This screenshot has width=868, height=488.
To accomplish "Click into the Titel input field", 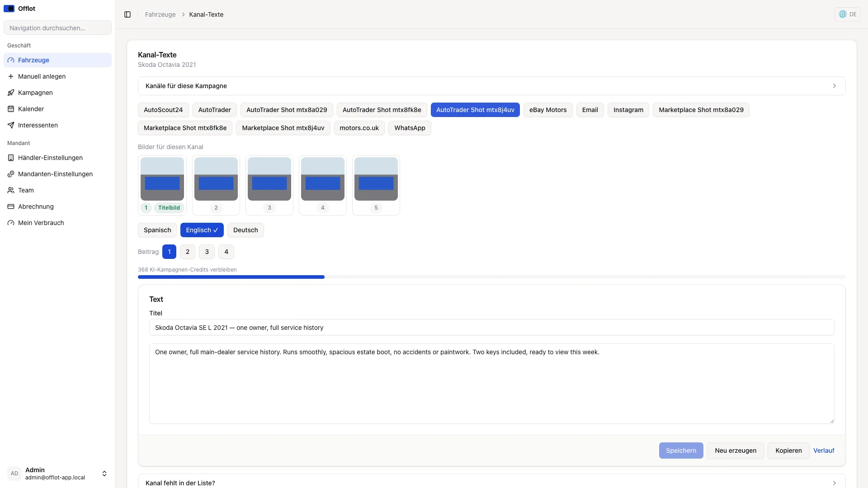I will tap(492, 328).
